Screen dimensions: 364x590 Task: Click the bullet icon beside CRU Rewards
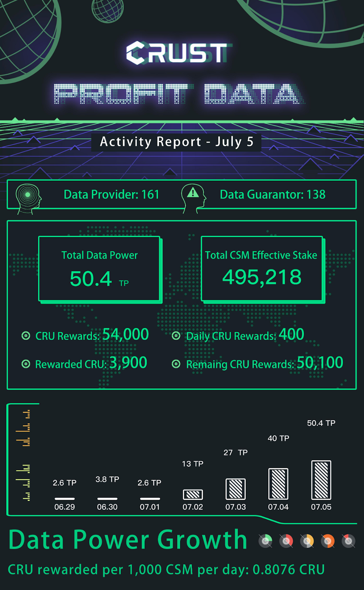pyautogui.click(x=26, y=336)
